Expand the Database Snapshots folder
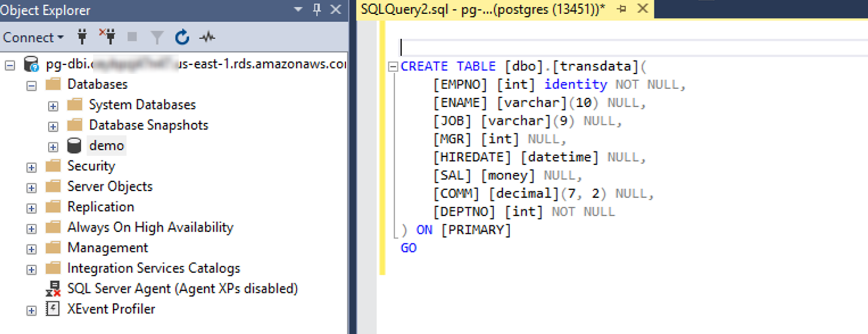The height and width of the screenshot is (334, 868). 53,126
